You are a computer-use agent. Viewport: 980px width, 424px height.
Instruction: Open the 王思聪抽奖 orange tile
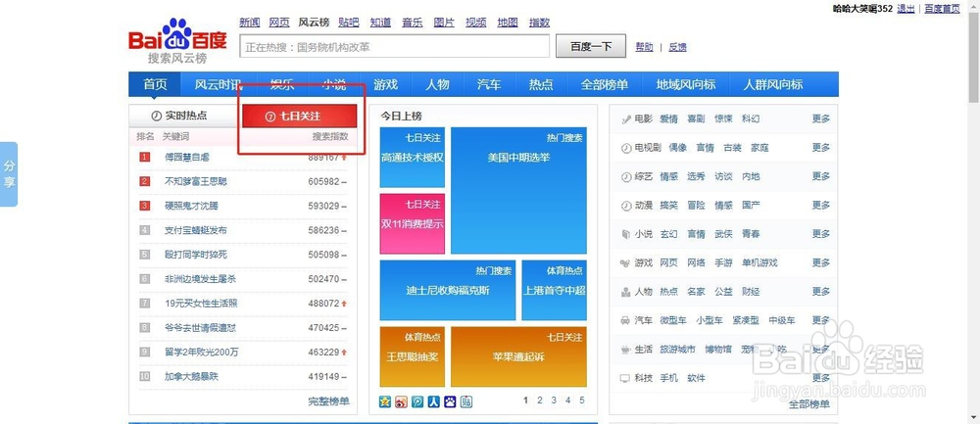[413, 356]
